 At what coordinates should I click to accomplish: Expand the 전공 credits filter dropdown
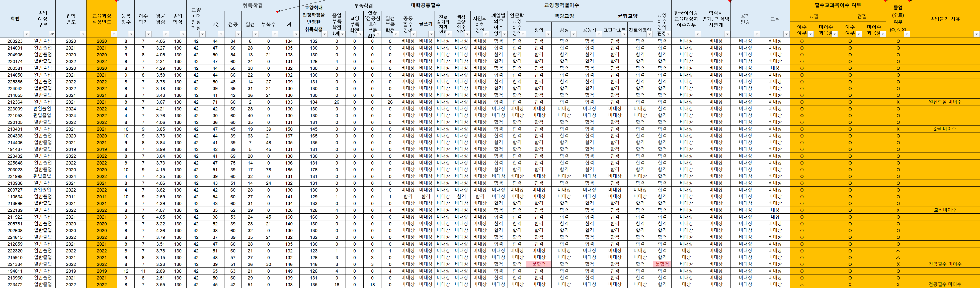pos(238,34)
